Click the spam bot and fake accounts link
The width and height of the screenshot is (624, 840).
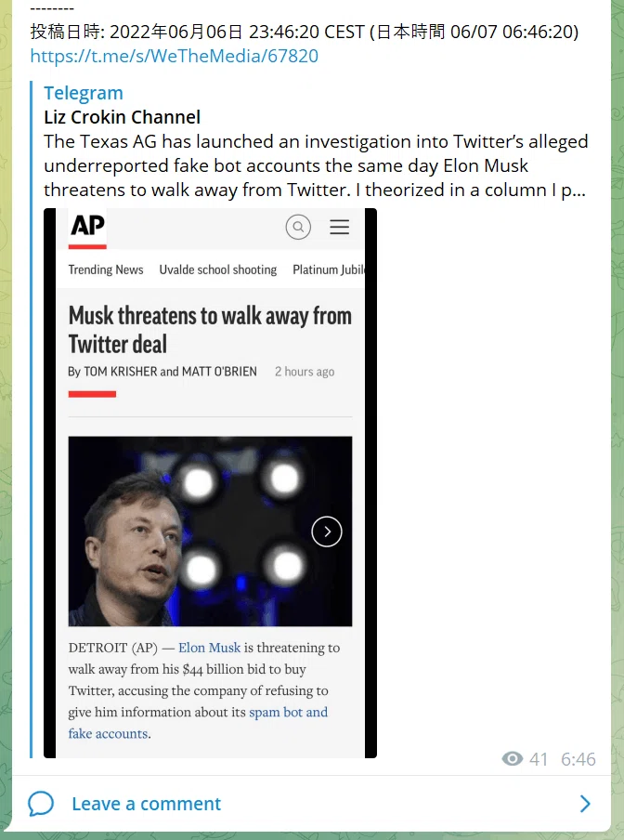[x=198, y=723]
